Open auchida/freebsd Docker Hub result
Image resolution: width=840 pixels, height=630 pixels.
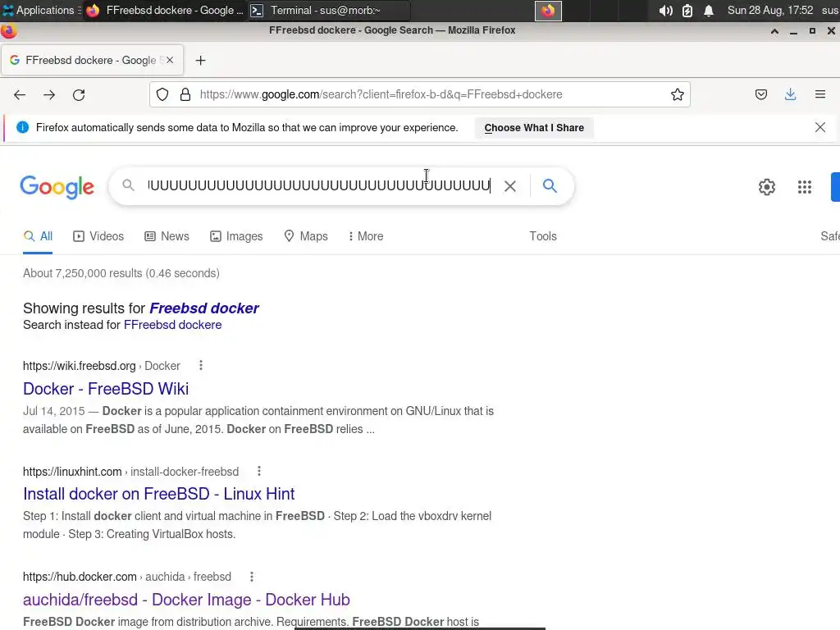[x=186, y=600]
